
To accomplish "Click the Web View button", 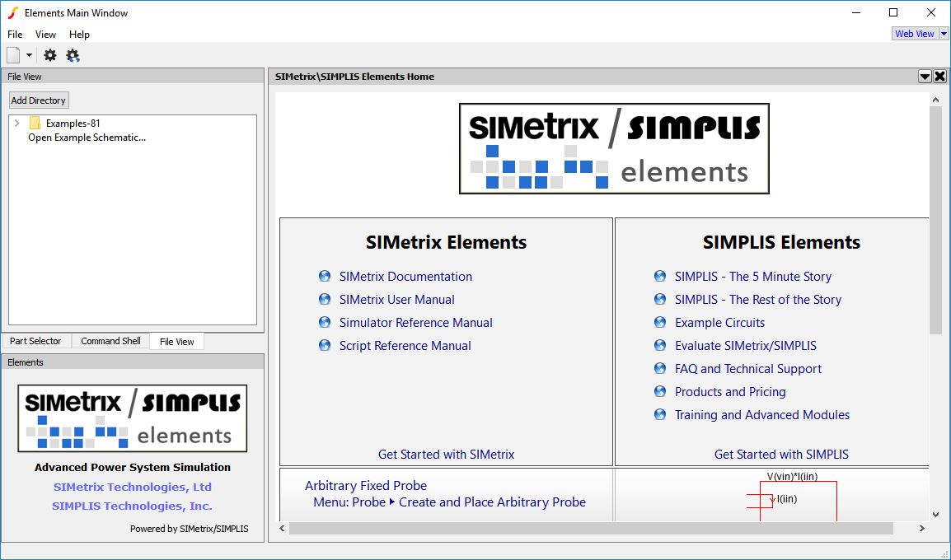I will pyautogui.click(x=915, y=34).
